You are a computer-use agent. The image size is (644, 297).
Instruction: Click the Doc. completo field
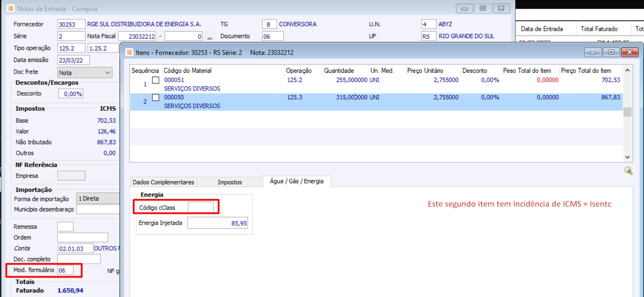(x=79, y=259)
